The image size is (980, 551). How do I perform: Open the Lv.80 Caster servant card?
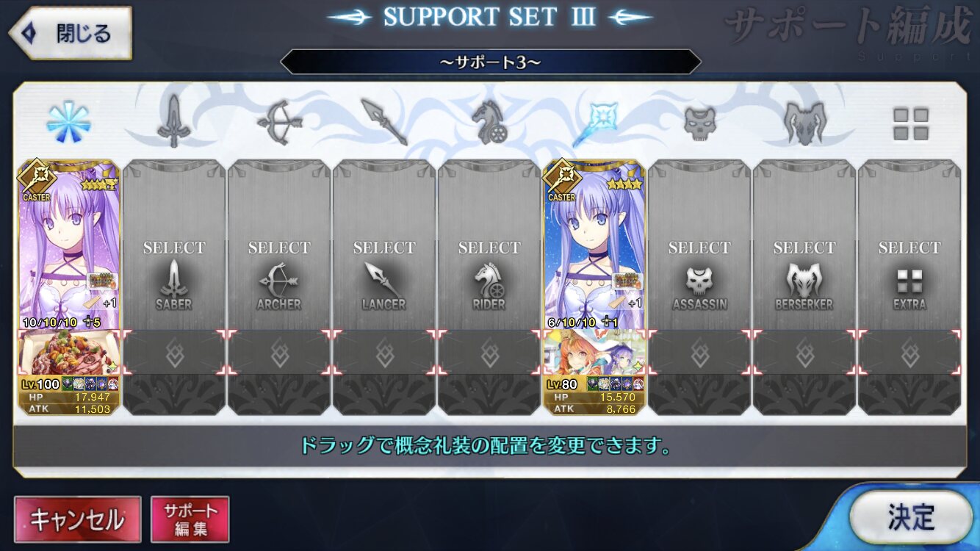[x=594, y=245]
